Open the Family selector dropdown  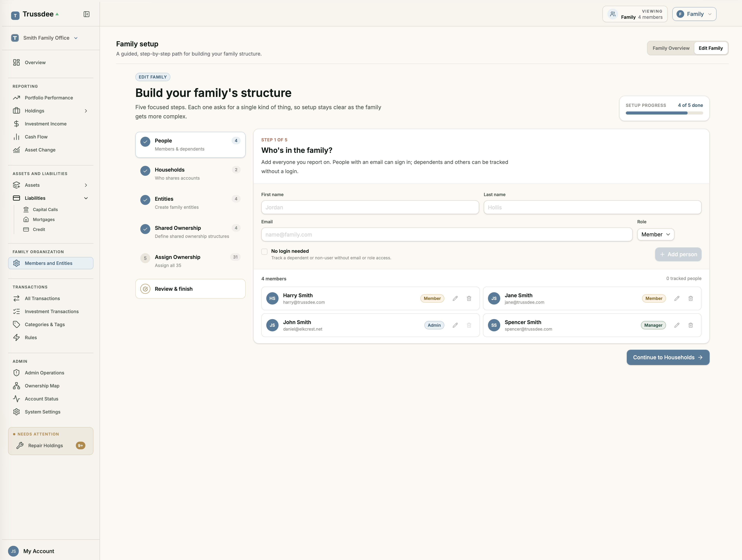tap(694, 14)
